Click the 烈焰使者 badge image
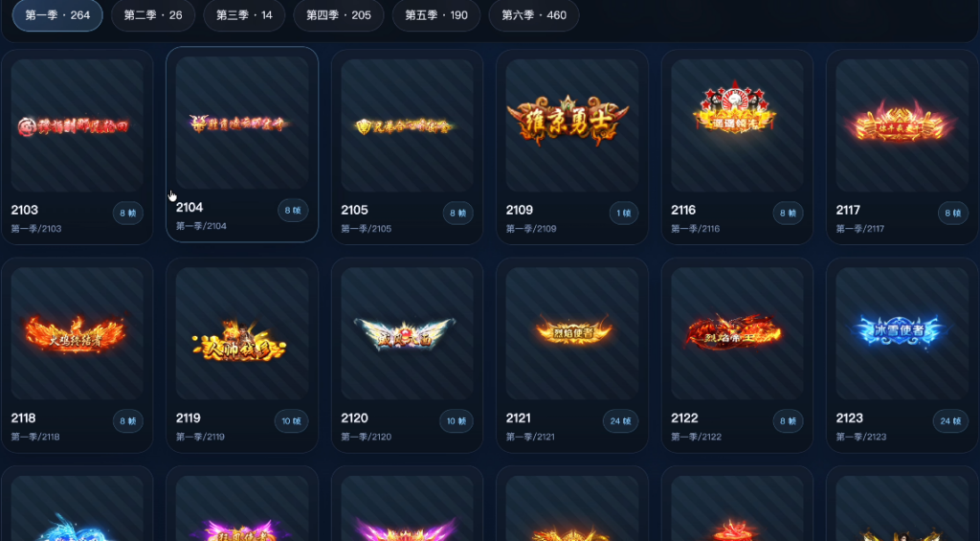The width and height of the screenshot is (980, 541). tap(572, 333)
